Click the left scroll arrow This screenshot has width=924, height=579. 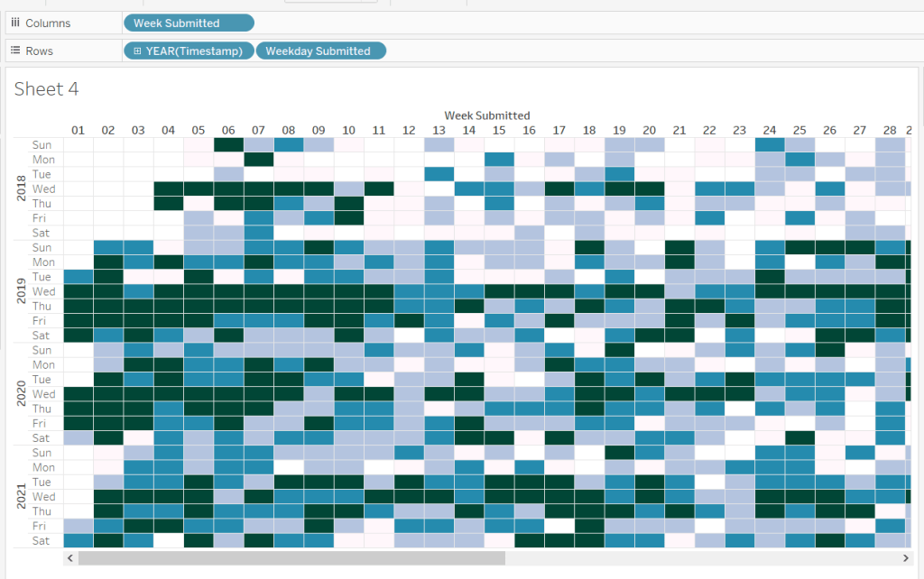tap(69, 558)
